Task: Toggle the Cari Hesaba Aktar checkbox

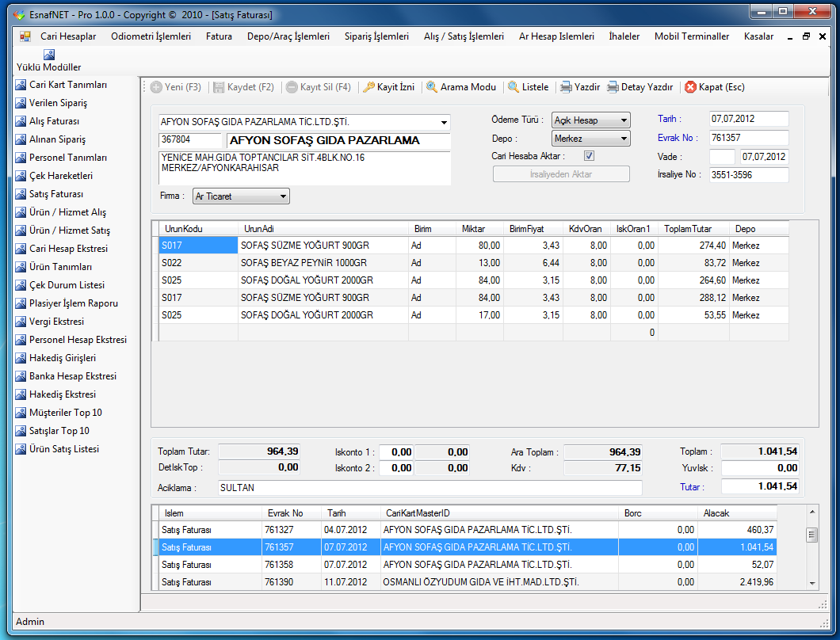Action: (590, 156)
